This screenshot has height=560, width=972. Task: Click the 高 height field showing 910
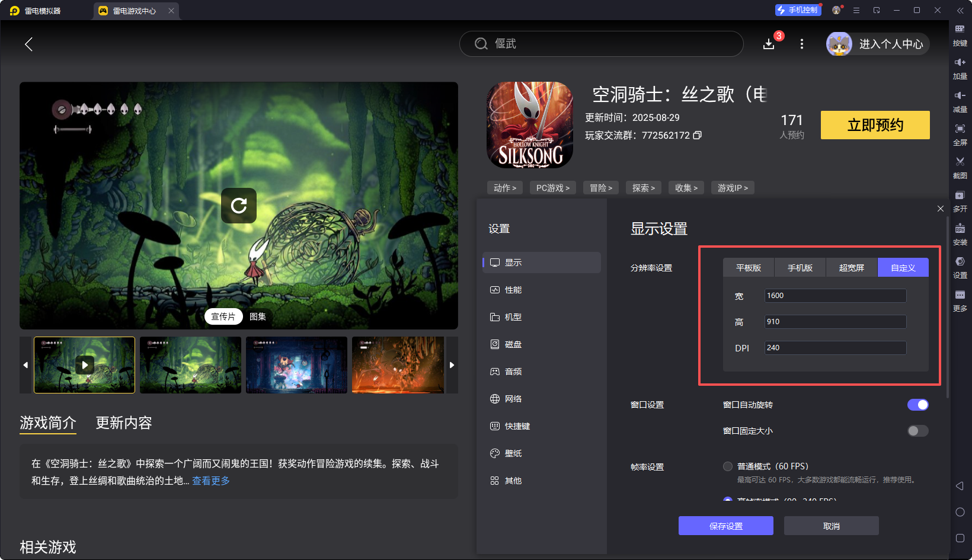tap(836, 322)
